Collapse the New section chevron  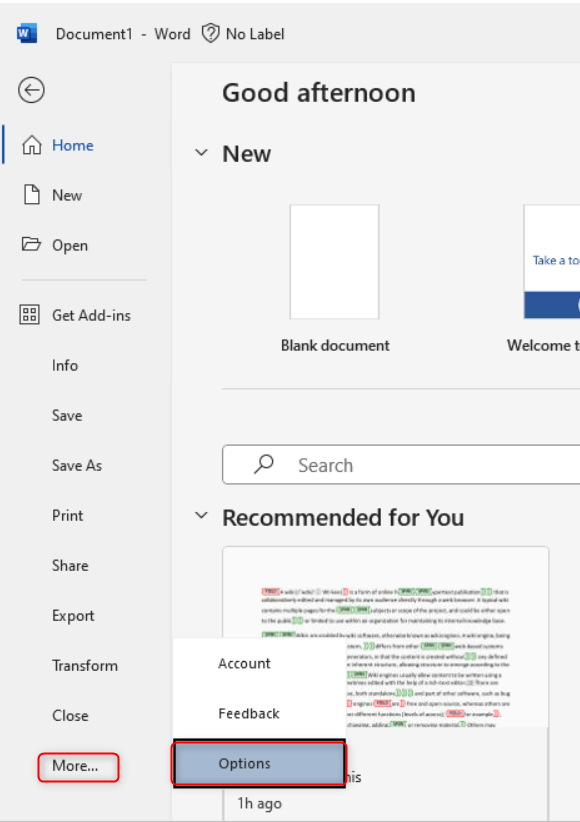click(x=201, y=154)
